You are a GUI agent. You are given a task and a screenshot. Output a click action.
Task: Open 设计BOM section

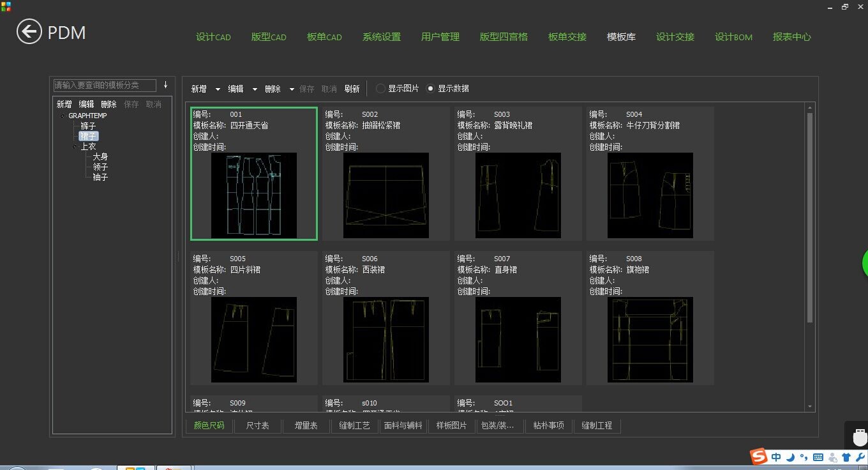[x=733, y=37]
